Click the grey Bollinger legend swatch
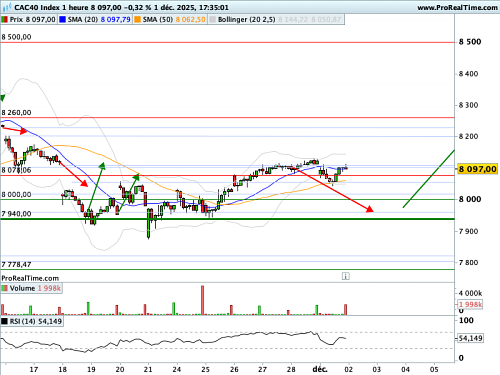 pyautogui.click(x=212, y=20)
